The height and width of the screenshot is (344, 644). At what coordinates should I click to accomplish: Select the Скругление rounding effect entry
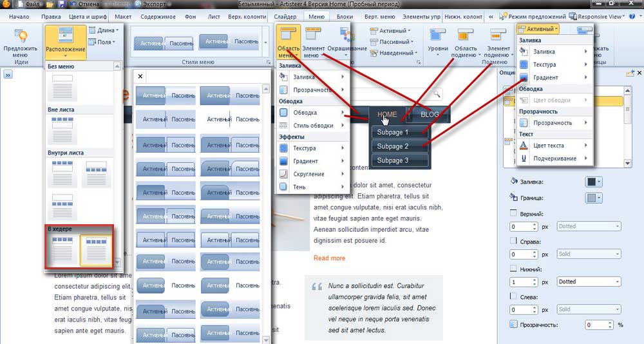pyautogui.click(x=308, y=174)
